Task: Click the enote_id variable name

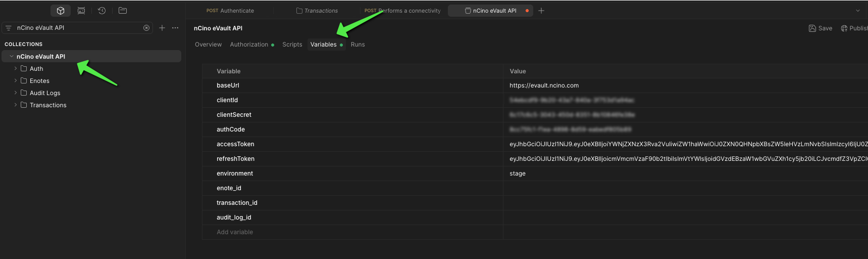Action: point(229,188)
